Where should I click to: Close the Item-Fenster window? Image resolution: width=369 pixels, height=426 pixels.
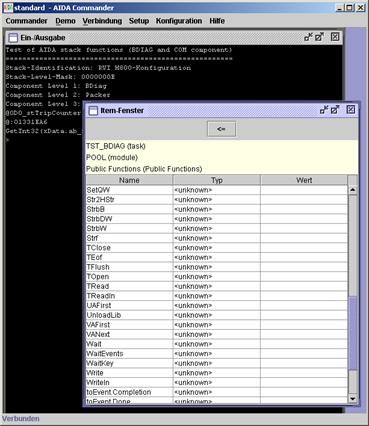click(x=350, y=110)
